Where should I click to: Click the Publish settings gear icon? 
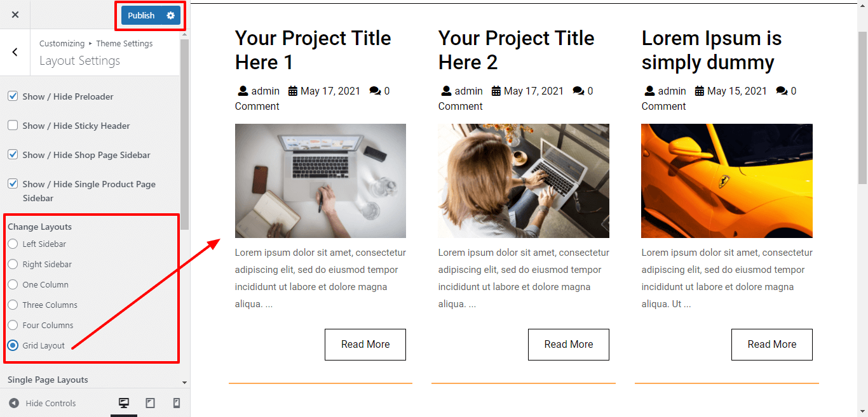(x=170, y=15)
